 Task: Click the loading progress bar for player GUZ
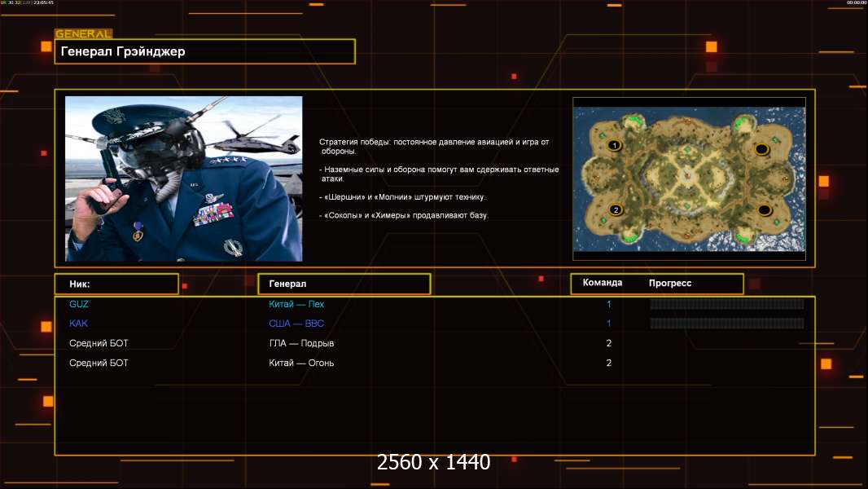[x=726, y=304]
